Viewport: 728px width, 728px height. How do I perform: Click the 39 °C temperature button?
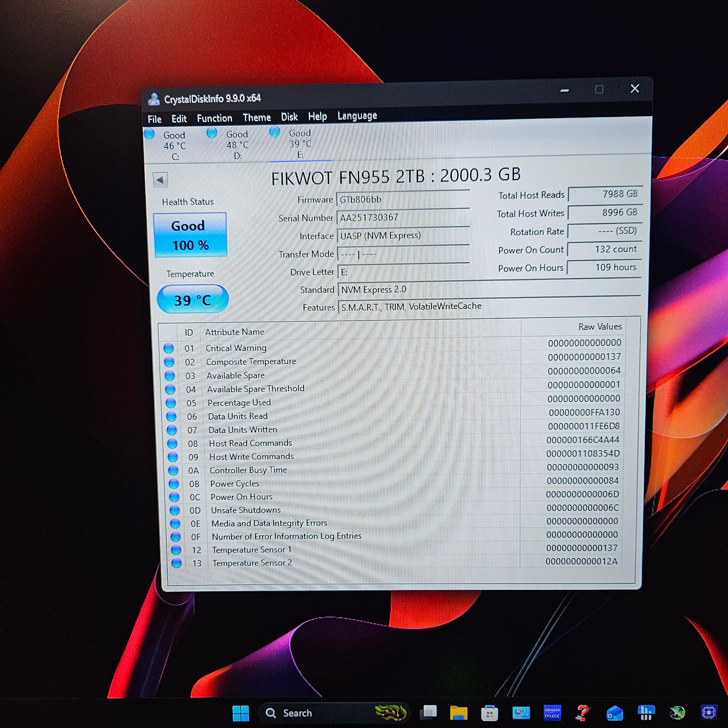pos(193,300)
